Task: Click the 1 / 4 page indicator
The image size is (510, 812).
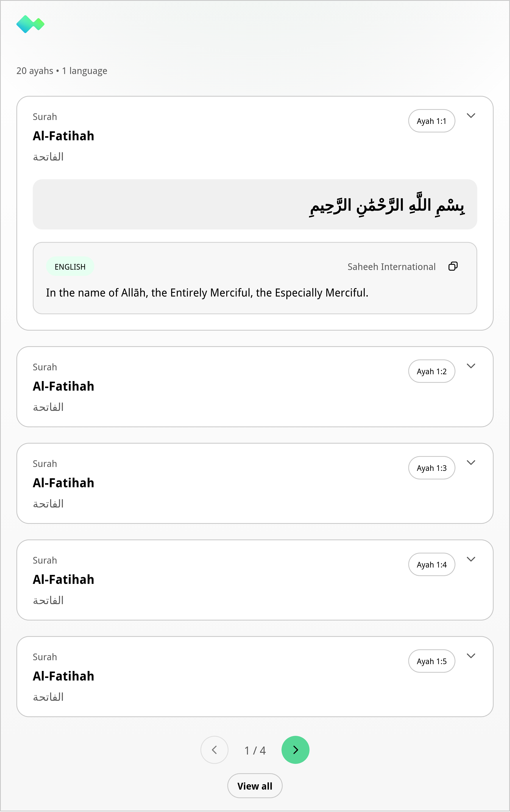Action: click(255, 750)
